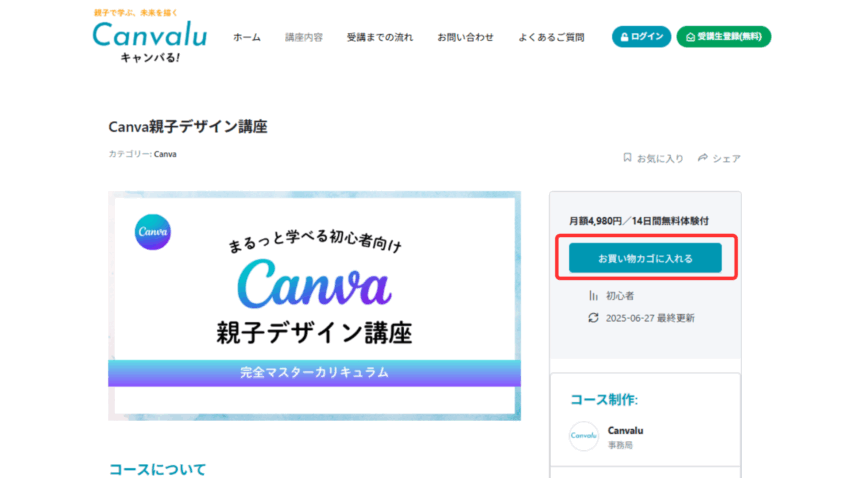Open the Canva category link

point(165,154)
